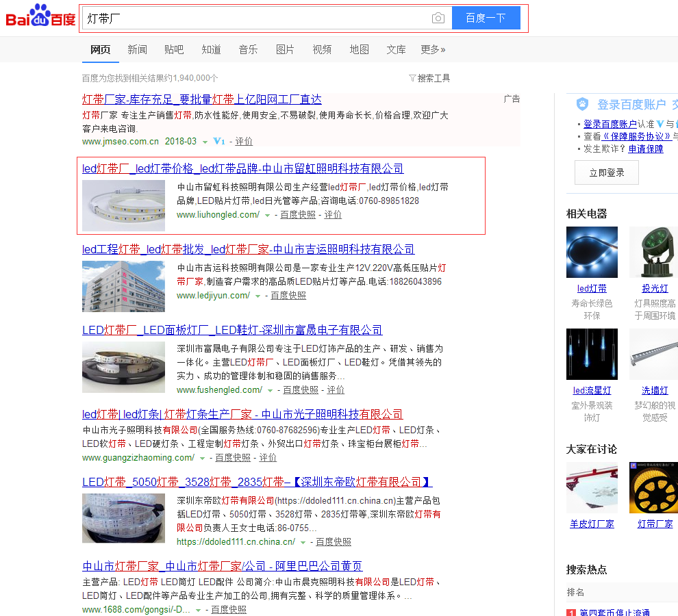This screenshot has height=616, width=678.
Task: Switch to the 地图 map tab
Action: 359,49
